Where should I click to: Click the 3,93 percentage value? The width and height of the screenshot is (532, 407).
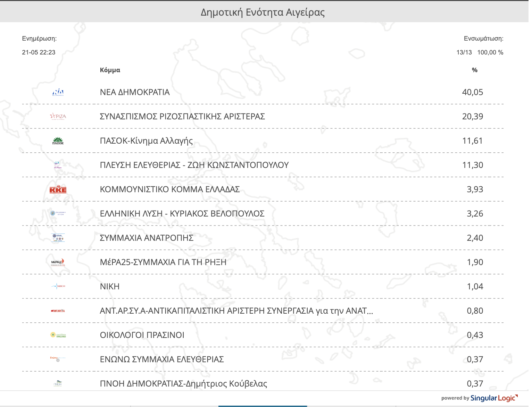pos(475,189)
